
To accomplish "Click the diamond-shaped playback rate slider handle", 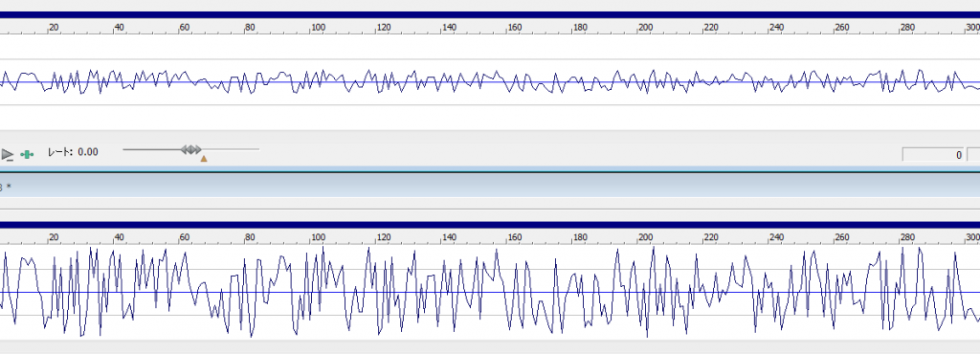I will [x=191, y=149].
